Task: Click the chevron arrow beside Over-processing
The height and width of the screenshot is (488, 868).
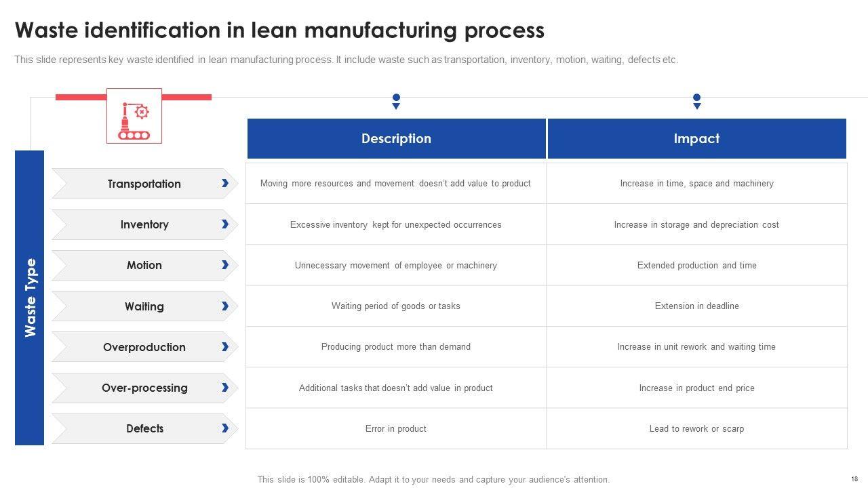Action: [224, 388]
